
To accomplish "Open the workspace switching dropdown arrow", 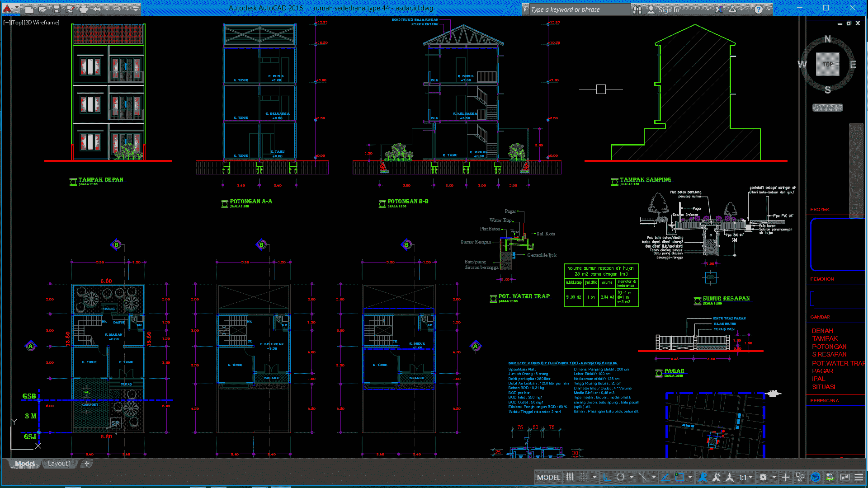I will pyautogui.click(x=774, y=477).
